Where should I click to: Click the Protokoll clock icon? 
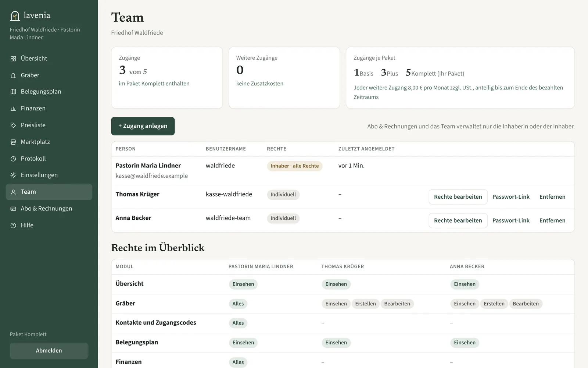coord(13,159)
